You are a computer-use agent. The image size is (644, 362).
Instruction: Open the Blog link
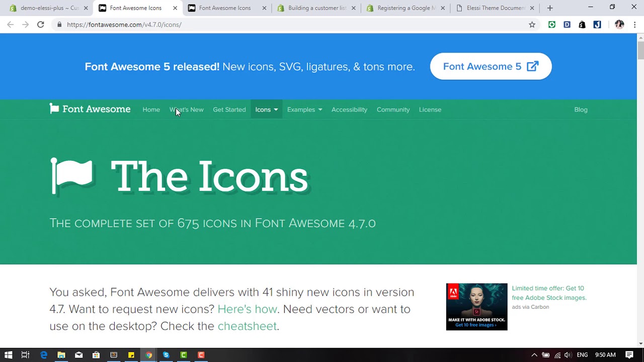[581, 110]
